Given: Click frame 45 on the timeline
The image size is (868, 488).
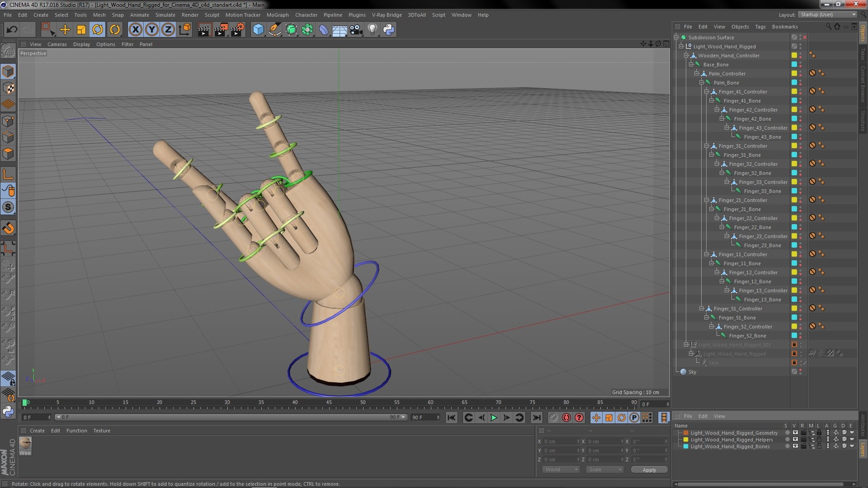Looking at the screenshot, I should pos(329,403).
